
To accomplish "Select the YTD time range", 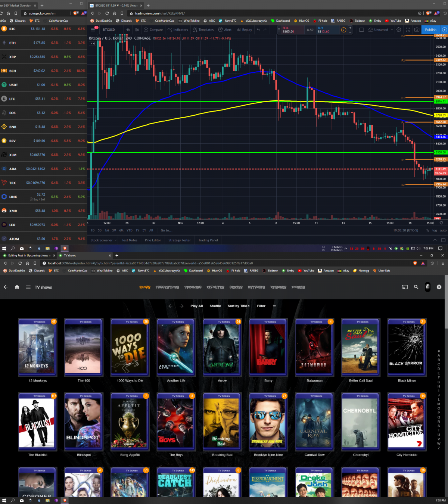I will [130, 230].
